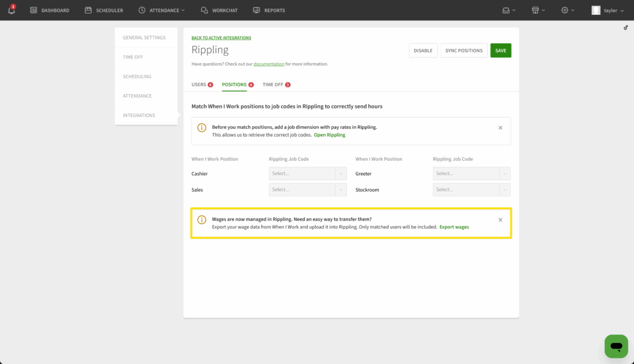
Task: Expand the Cashier Rippling job code dropdown
Action: [307, 174]
